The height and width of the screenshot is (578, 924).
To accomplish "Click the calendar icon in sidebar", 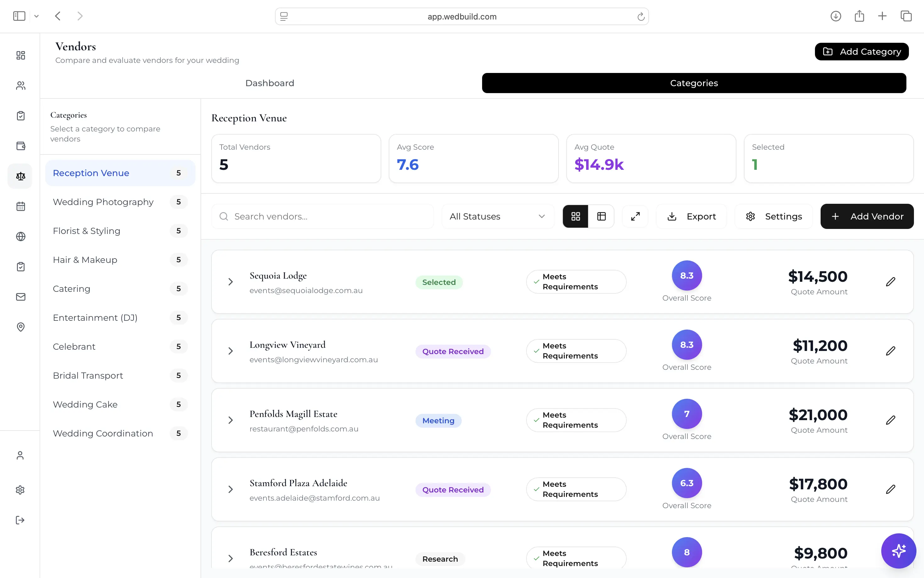I will (21, 206).
